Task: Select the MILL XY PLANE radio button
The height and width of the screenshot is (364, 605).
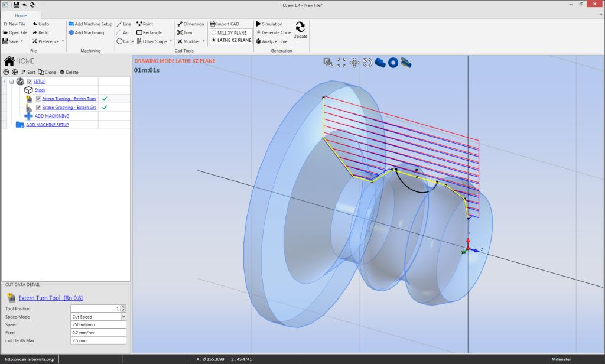Action: click(x=214, y=33)
